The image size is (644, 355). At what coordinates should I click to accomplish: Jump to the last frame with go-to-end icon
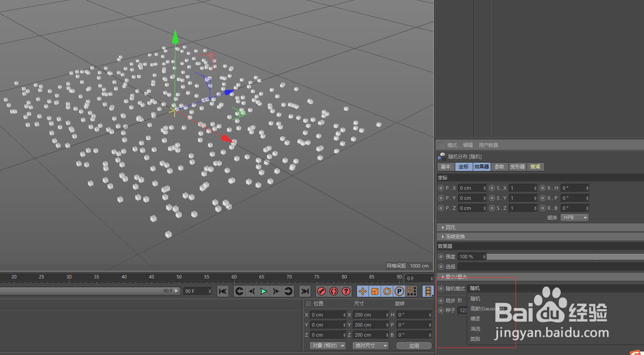305,291
